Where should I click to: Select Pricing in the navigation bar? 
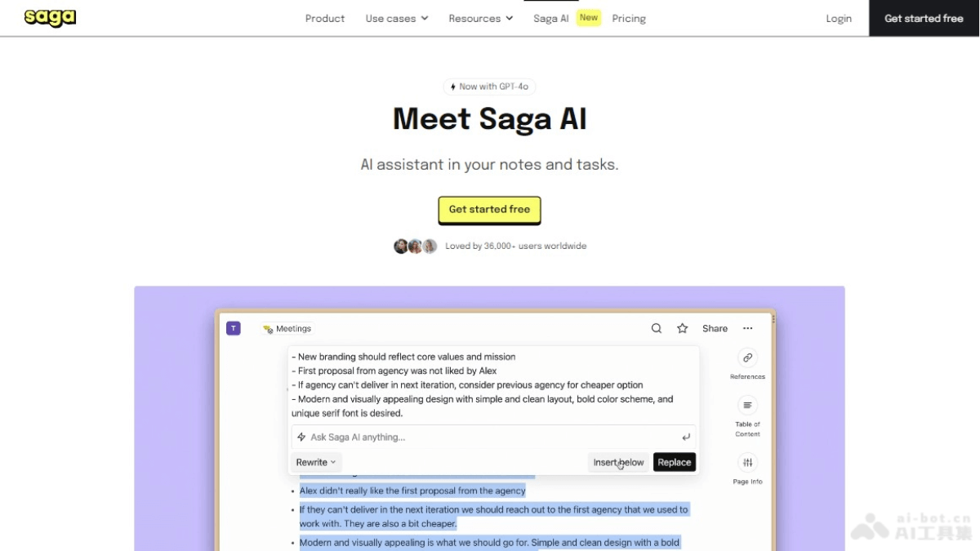(629, 18)
